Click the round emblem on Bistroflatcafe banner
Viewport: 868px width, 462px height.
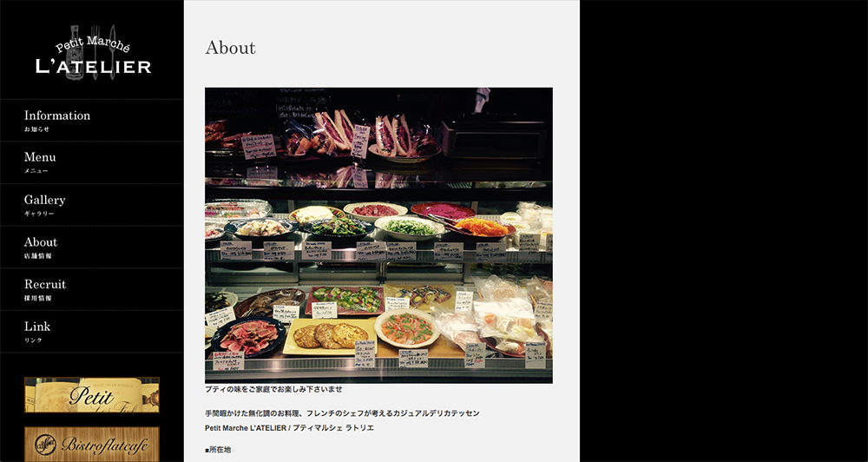[45, 445]
